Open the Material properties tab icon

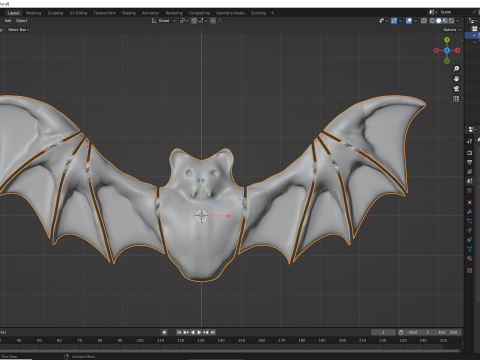point(470,258)
